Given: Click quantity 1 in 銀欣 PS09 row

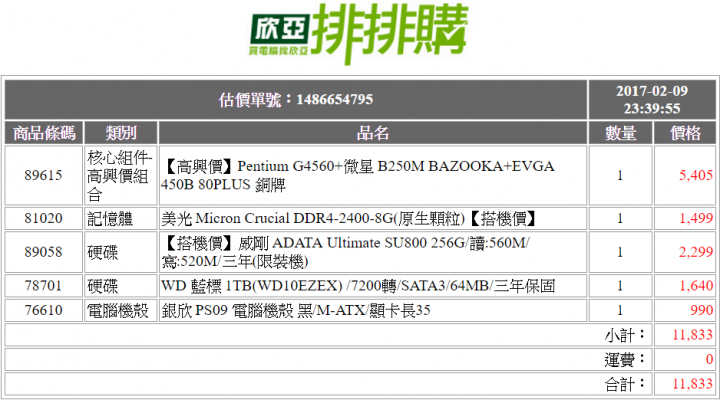Looking at the screenshot, I should coord(620,310).
